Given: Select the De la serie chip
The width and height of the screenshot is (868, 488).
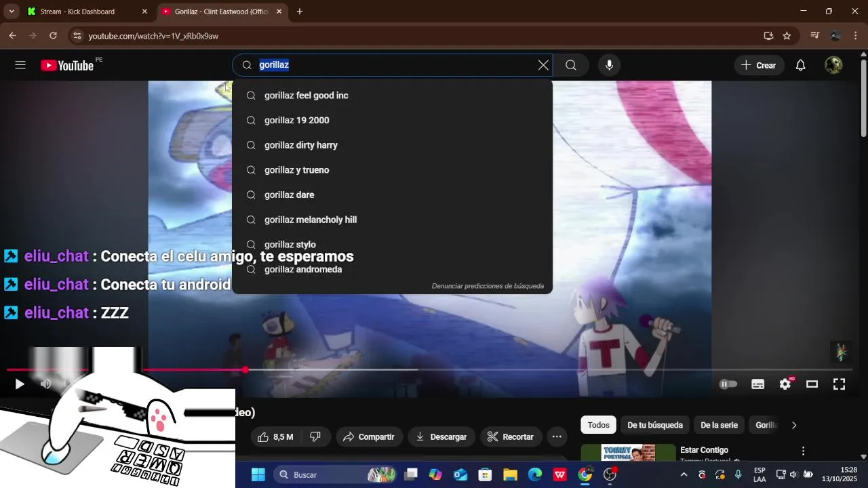Looking at the screenshot, I should click(719, 425).
